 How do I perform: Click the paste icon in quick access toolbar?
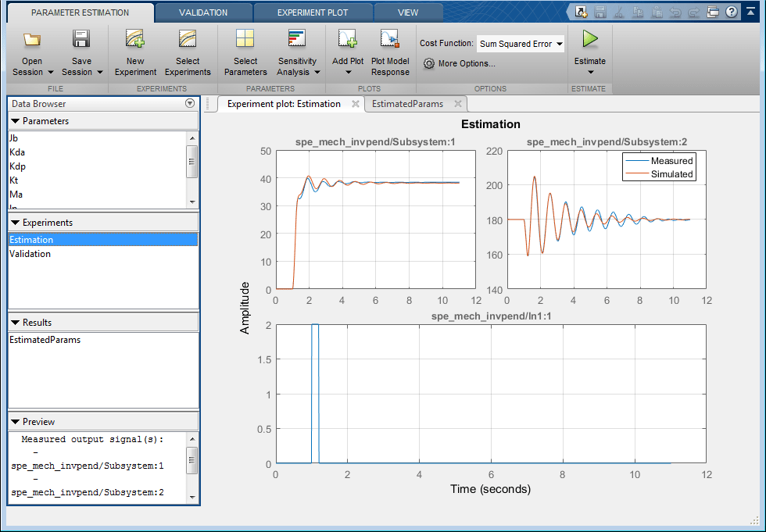pyautogui.click(x=656, y=12)
